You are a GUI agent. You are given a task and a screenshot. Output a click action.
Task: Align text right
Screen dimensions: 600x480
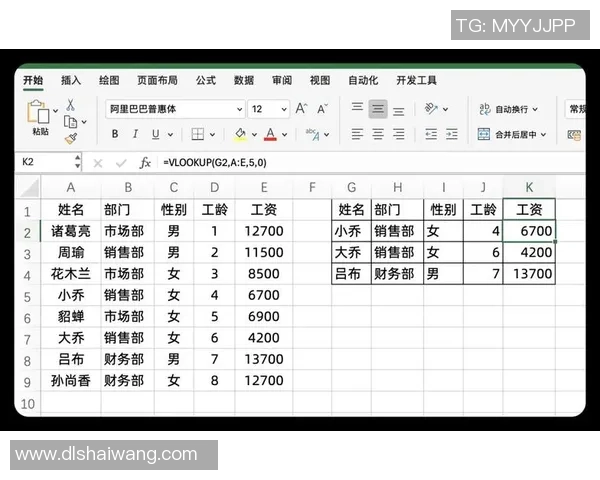(x=399, y=134)
